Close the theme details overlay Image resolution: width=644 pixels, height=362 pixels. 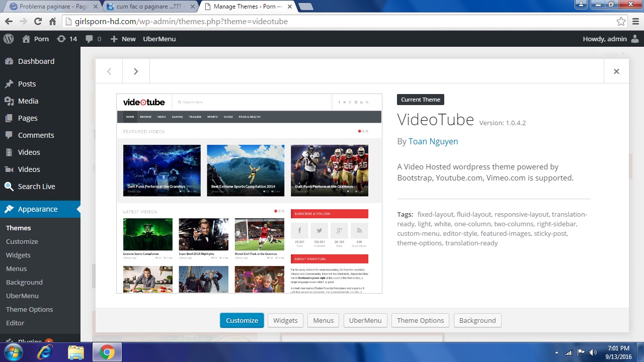(x=616, y=71)
